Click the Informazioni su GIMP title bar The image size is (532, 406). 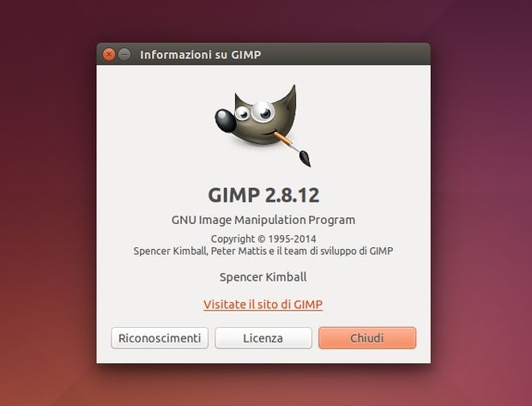(263, 54)
